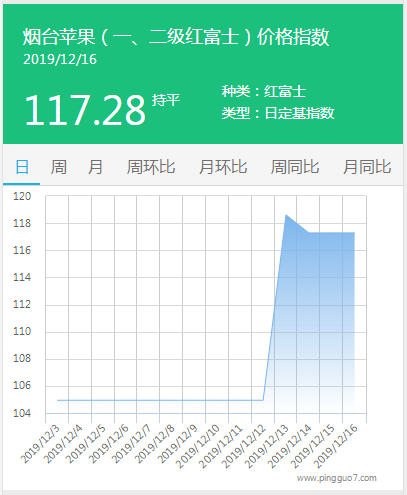Click the y-axis label 118
Viewport: 407px width, 495px height.
point(22,223)
